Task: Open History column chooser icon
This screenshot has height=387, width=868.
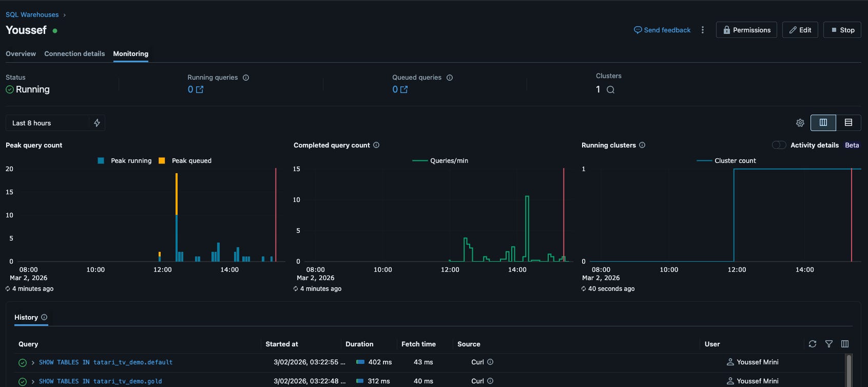Action: [x=845, y=344]
